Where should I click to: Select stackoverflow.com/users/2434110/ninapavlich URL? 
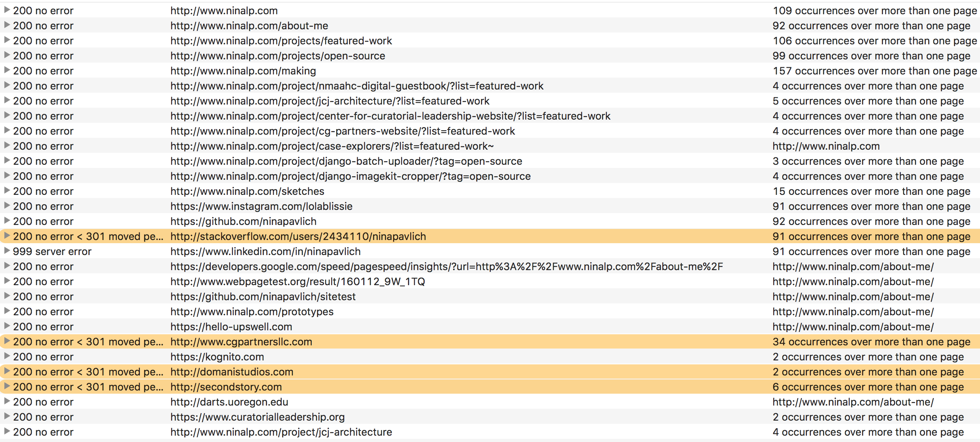click(x=298, y=236)
